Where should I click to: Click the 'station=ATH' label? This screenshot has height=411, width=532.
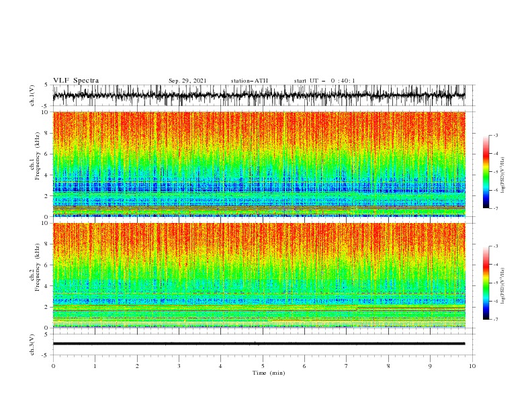pyautogui.click(x=249, y=81)
